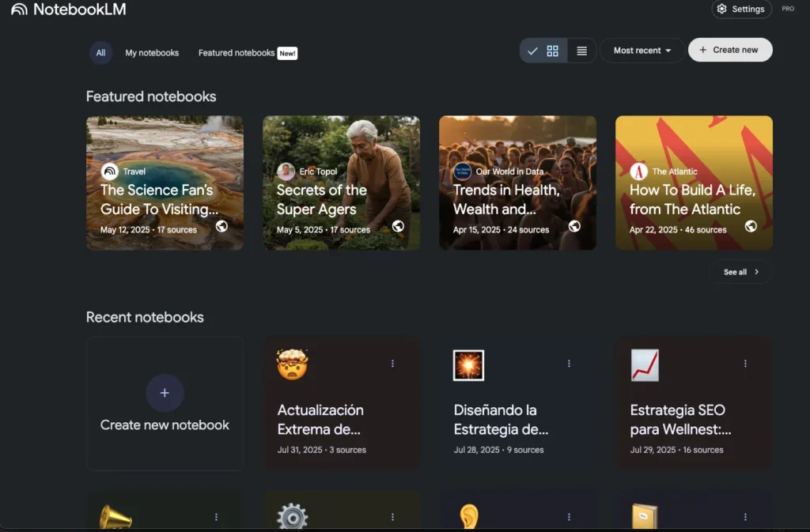The width and height of the screenshot is (810, 532).
Task: Click the sparkler firework icon
Action: [x=468, y=365]
